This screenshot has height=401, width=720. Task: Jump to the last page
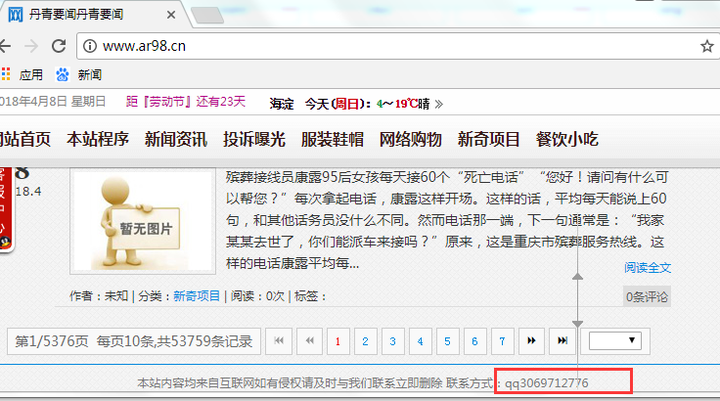562,341
